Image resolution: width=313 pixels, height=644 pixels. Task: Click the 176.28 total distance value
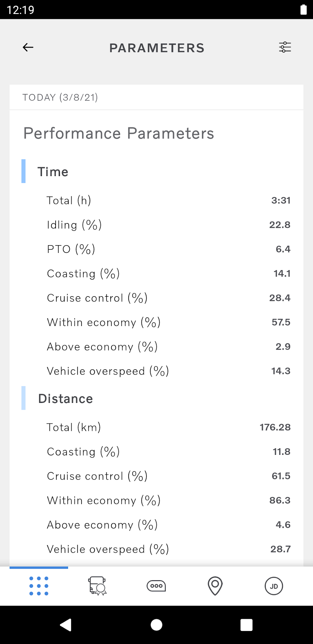(275, 427)
